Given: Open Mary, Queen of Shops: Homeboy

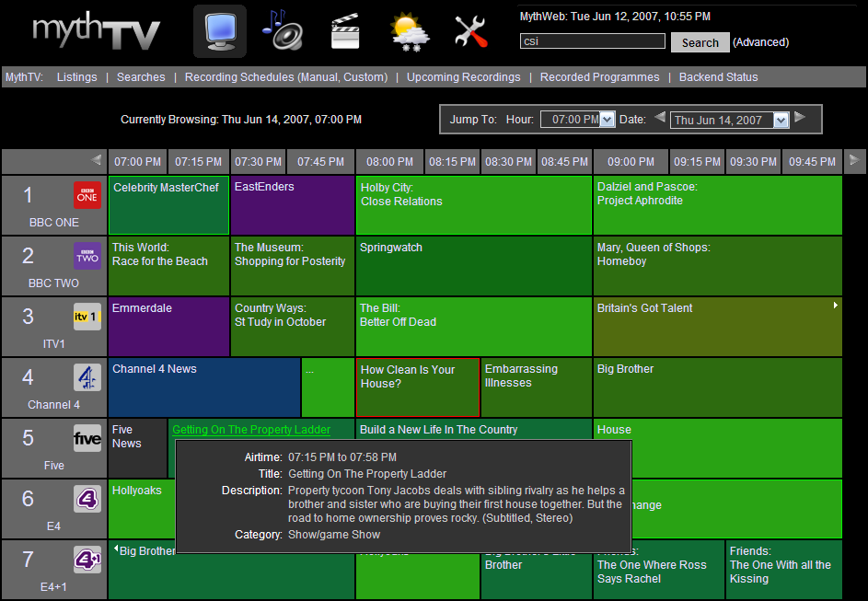Looking at the screenshot, I should click(718, 266).
